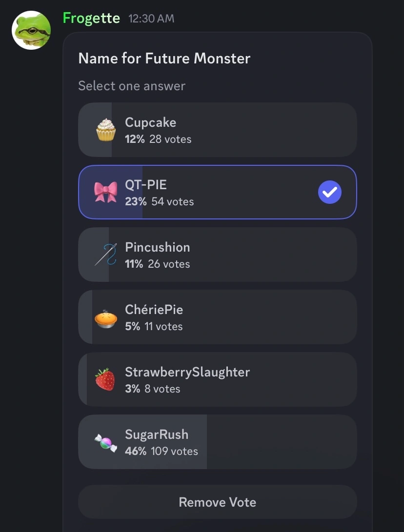Toggle the checkmark on QT-PIE

[330, 192]
